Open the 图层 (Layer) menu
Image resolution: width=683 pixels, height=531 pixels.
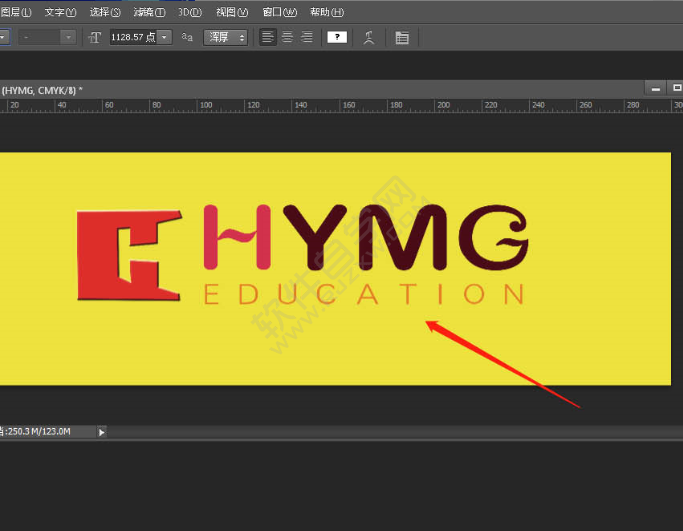click(16, 12)
